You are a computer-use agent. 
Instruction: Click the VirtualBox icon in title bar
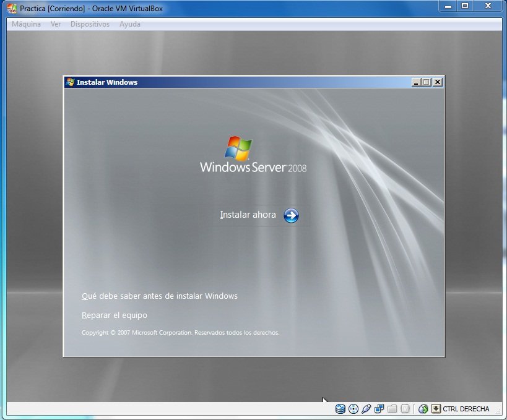(12, 9)
